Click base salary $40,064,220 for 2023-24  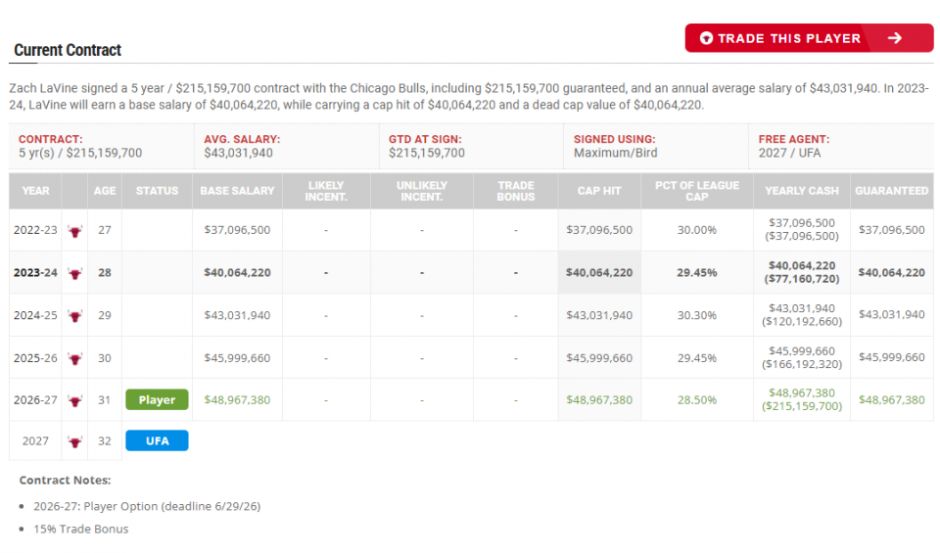click(x=237, y=272)
